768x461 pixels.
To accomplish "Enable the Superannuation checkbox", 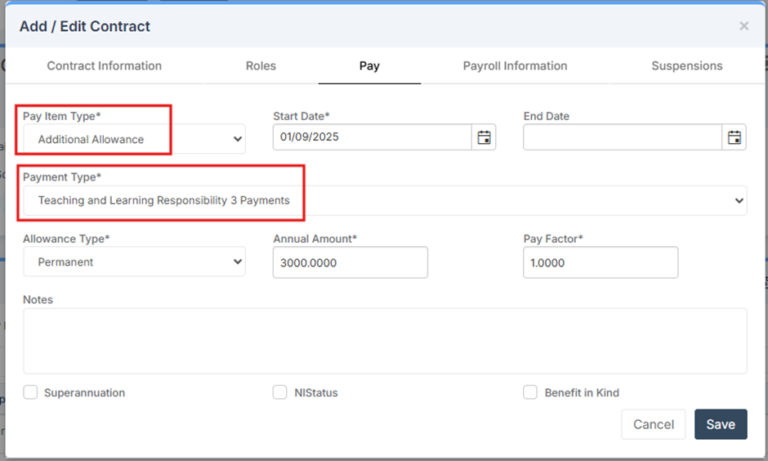I will (31, 393).
